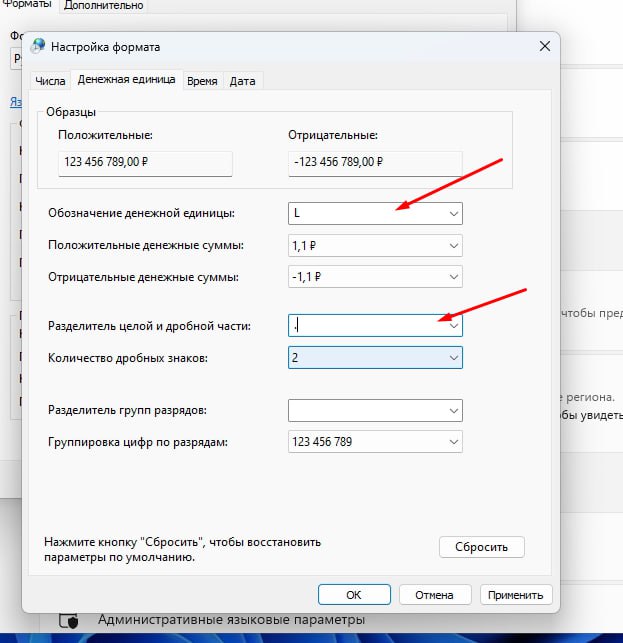Expand the Положительные денежные суммы dropdown arrow
Image resolution: width=623 pixels, height=643 pixels.
454,246
